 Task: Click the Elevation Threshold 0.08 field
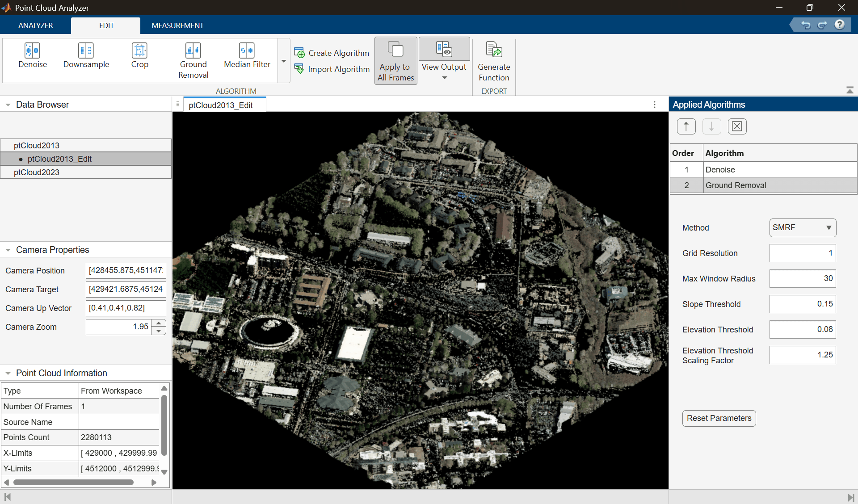(x=803, y=329)
